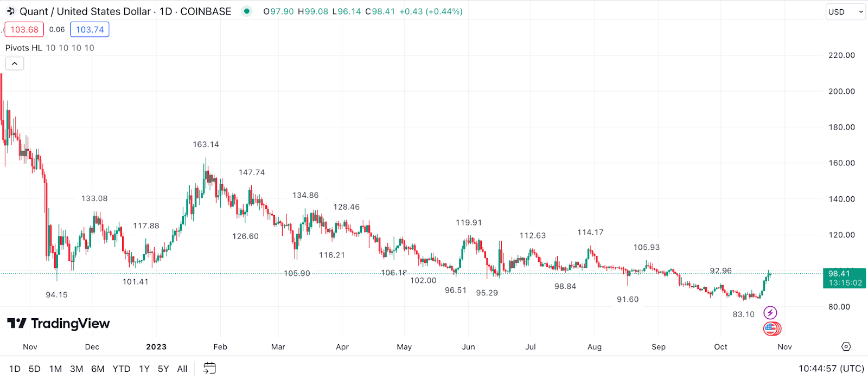The height and width of the screenshot is (380, 868).
Task: Click the red sell price 103.68 button
Action: [24, 30]
